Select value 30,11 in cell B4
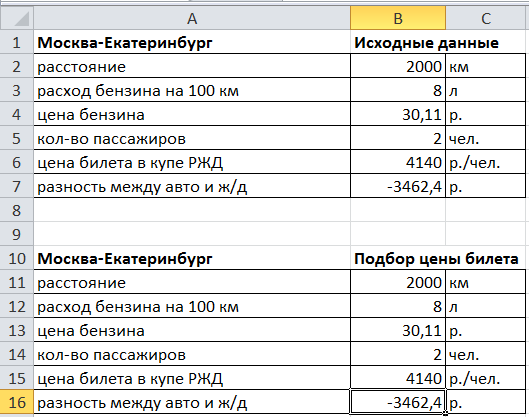529x417 pixels. coord(422,115)
